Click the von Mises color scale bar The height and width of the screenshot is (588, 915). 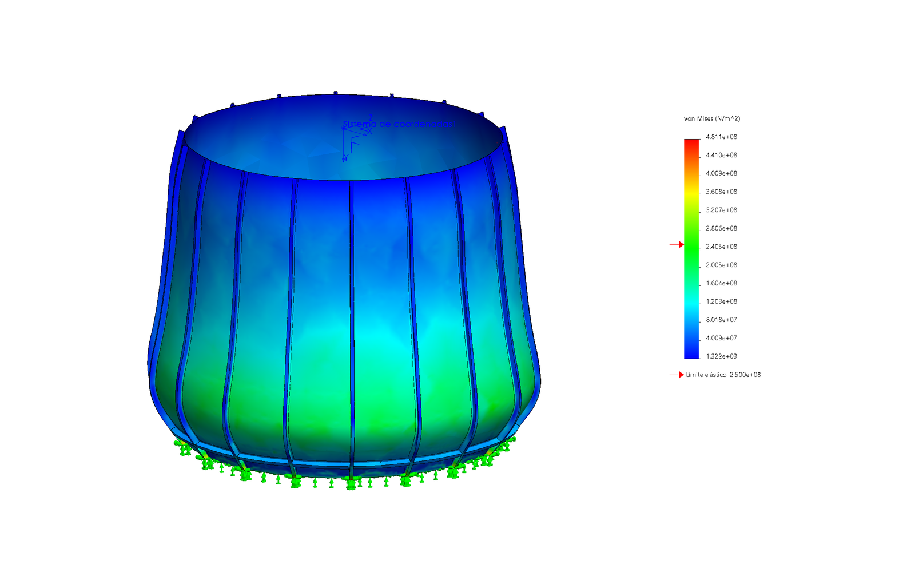tap(691, 249)
